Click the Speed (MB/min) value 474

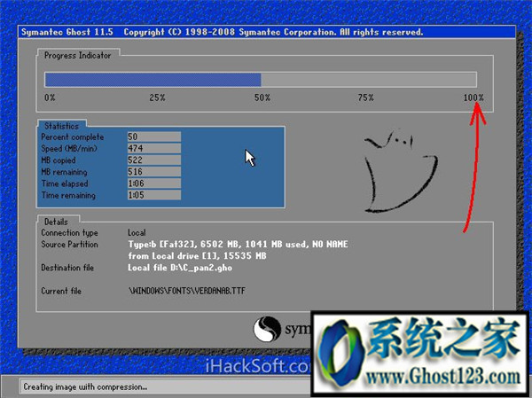154,148
